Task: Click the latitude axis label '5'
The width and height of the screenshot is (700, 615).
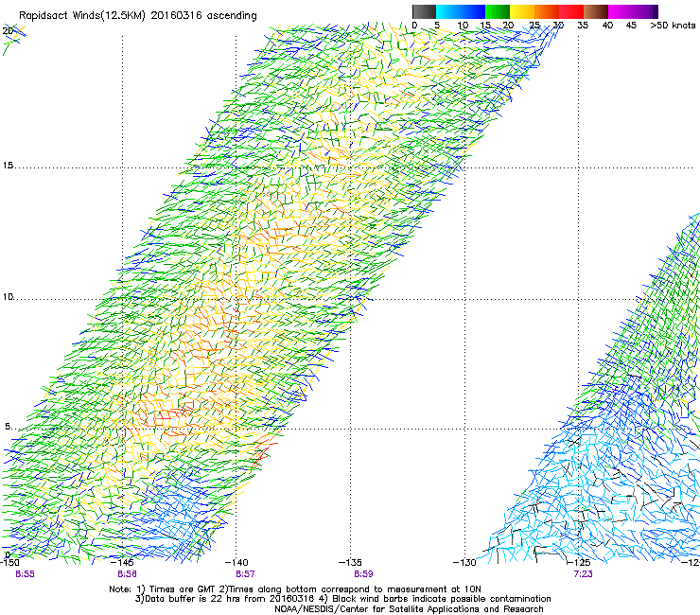Action: (8, 427)
